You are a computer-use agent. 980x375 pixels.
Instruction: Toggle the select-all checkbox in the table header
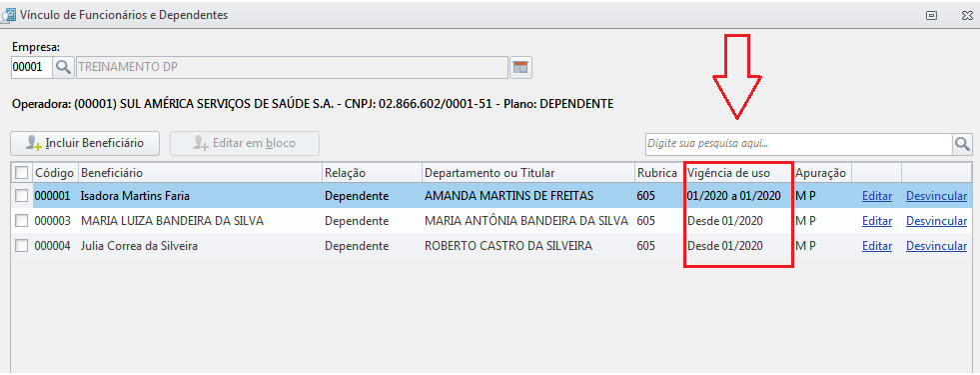pos(21,172)
